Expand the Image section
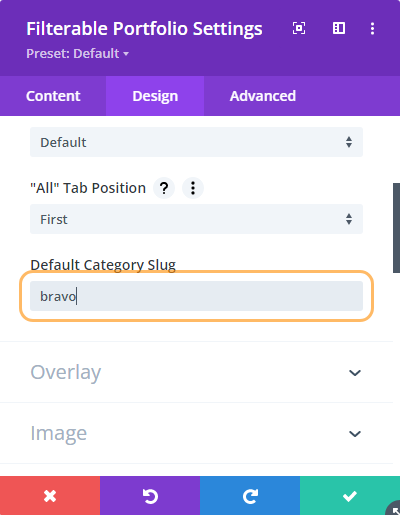400x515 pixels. point(196,433)
